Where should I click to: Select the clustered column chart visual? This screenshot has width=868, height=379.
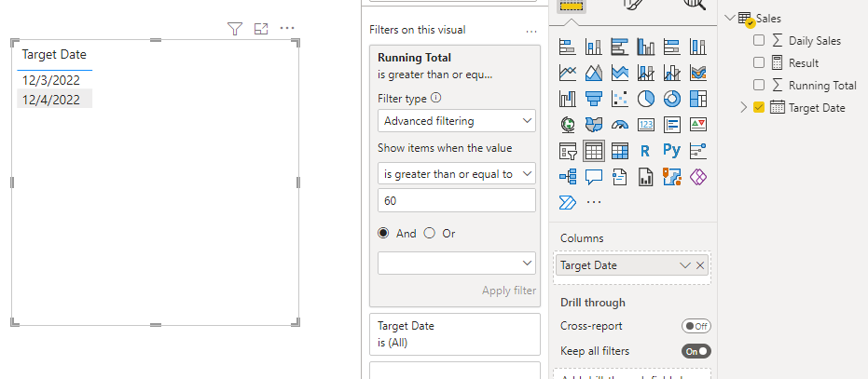646,47
